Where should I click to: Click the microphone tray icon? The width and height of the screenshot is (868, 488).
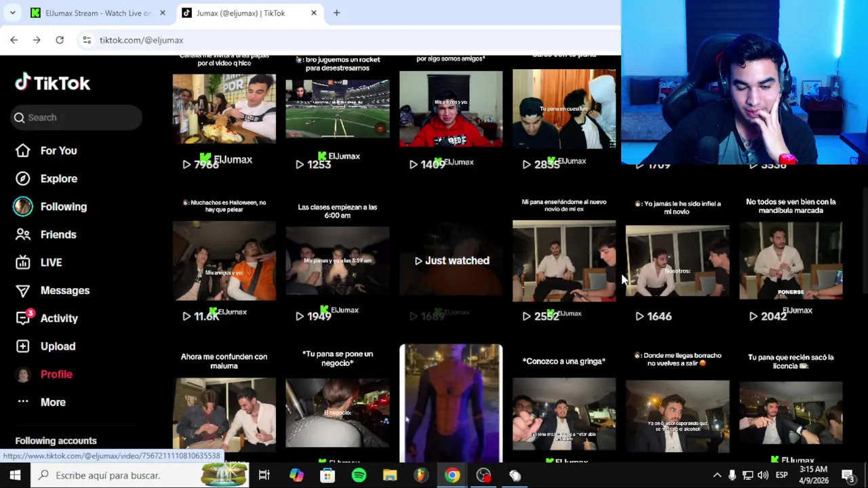coord(732,475)
